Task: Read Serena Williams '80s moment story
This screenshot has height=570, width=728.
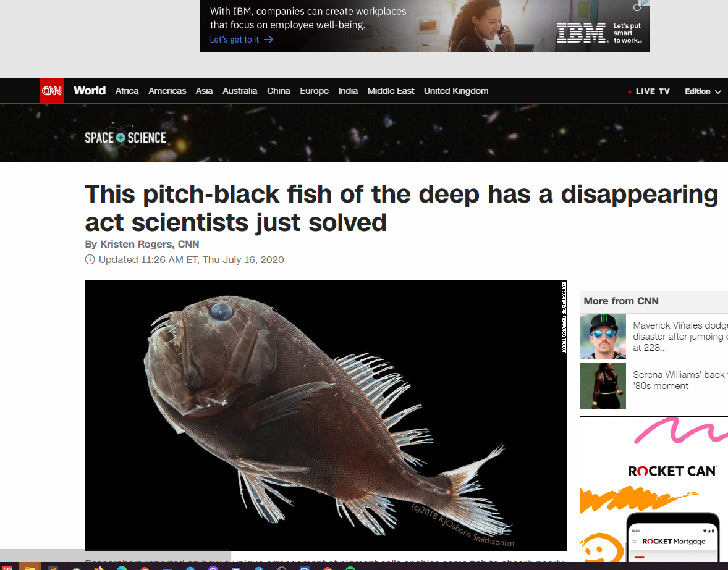Action: pyautogui.click(x=680, y=380)
